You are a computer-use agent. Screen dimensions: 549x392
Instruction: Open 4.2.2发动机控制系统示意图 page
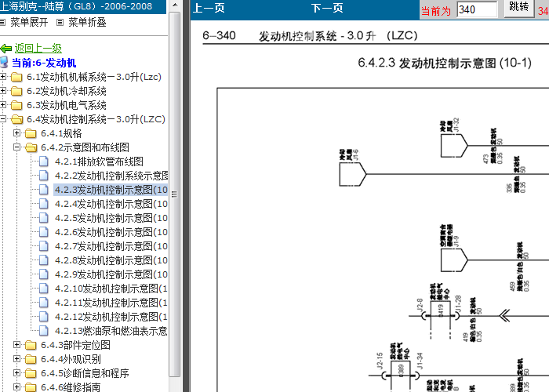click(x=111, y=176)
